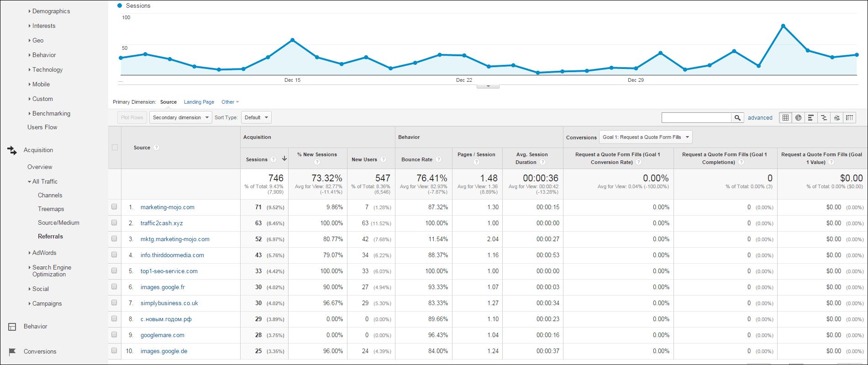
Task: Open Treemaps report in sidebar
Action: pos(51,209)
